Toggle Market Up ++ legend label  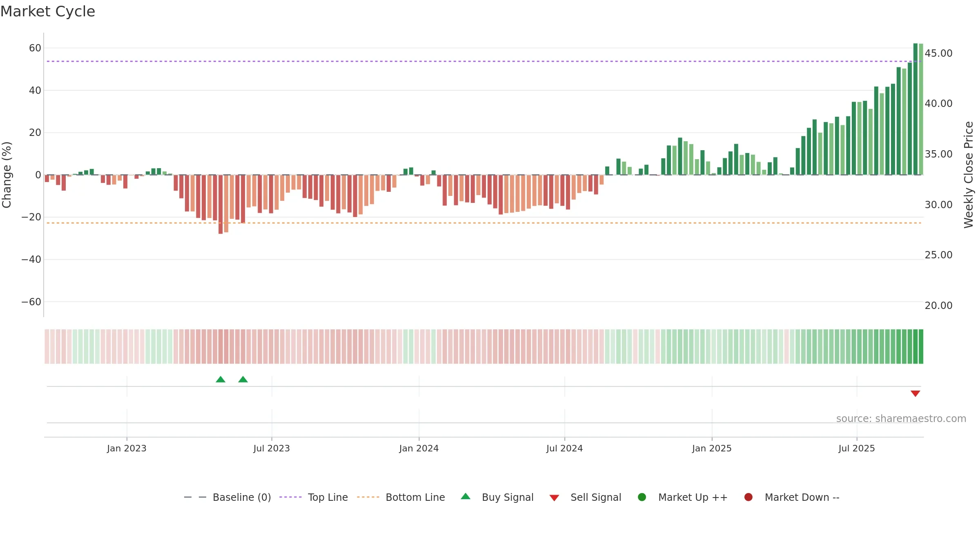pyautogui.click(x=693, y=497)
